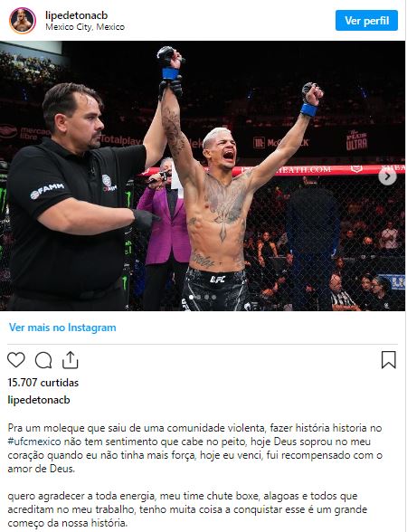Like the post with heart icon
Screen dimensions: 407x532
(16, 360)
